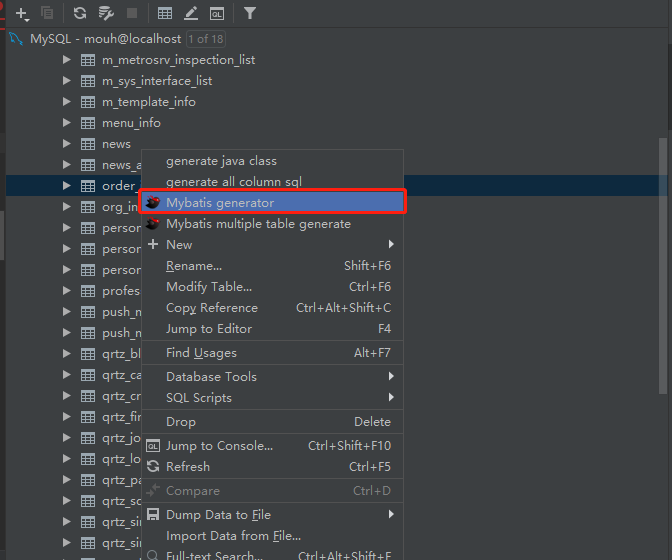Click the save icon beside Dump Data to File

coord(153,514)
